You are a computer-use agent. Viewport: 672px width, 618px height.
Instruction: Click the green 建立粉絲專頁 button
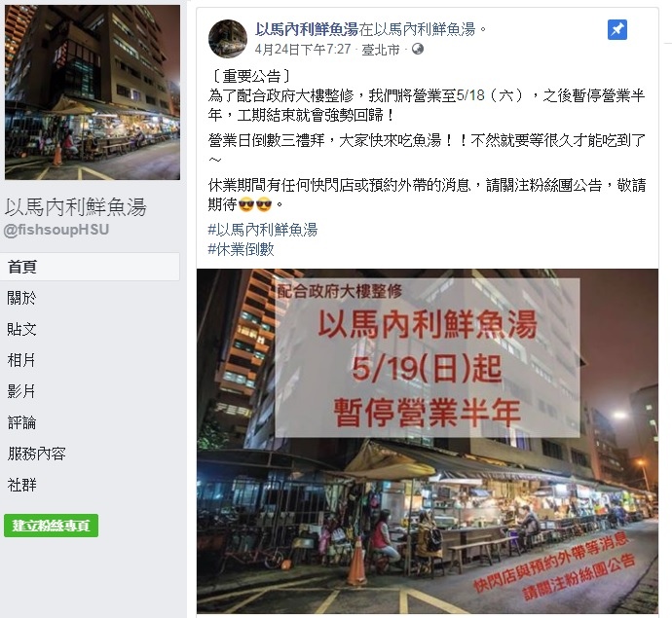tap(51, 526)
